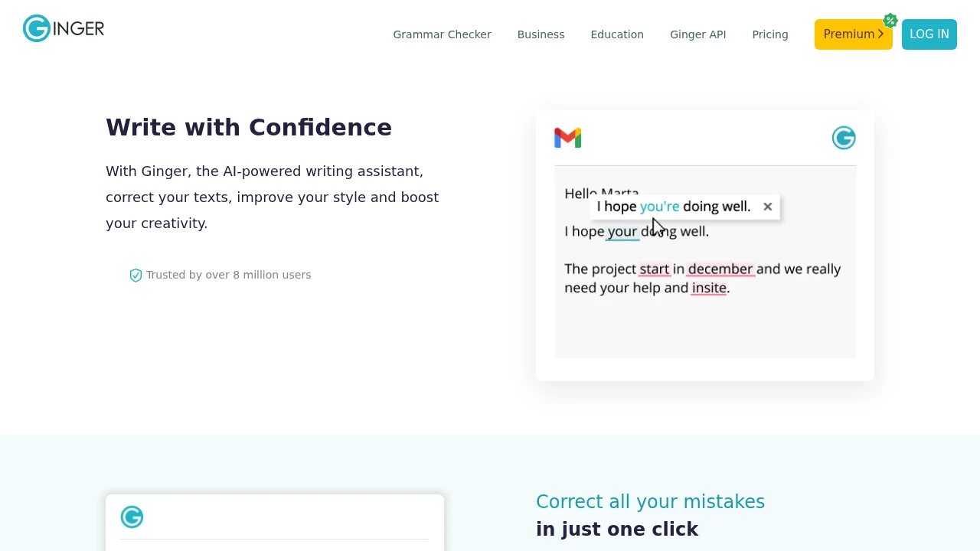
Task: Click the Ginger logo in the header
Action: tap(64, 29)
